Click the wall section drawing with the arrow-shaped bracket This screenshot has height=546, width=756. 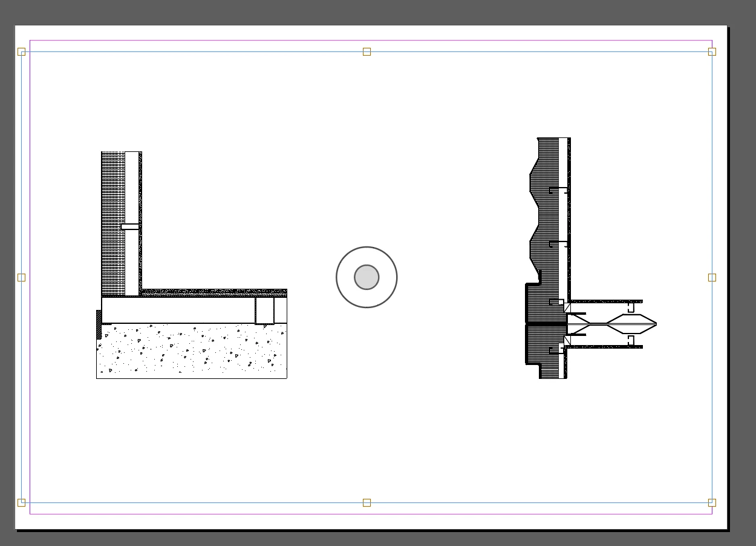point(591,258)
